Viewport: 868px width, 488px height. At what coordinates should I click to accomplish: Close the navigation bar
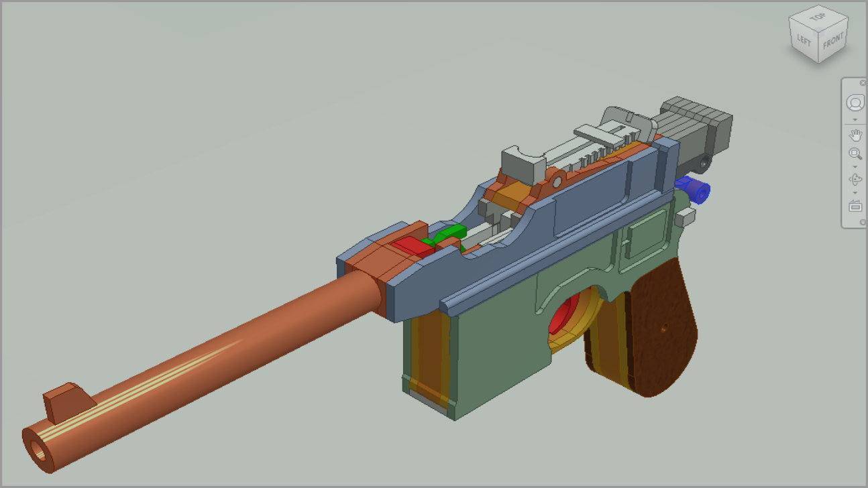click(863, 83)
